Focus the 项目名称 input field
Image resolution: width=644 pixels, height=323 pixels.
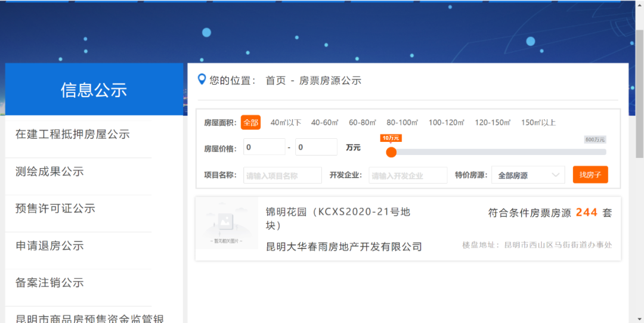point(282,175)
